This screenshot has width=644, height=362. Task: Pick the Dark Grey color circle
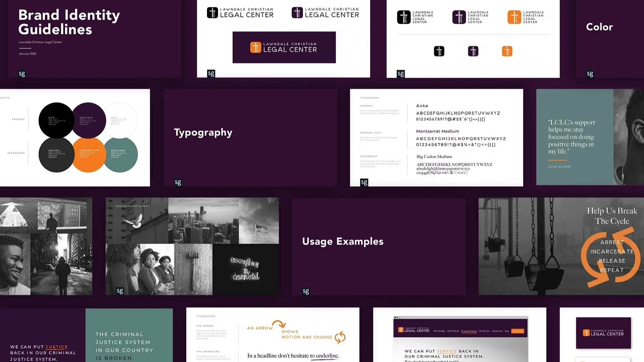(x=56, y=155)
